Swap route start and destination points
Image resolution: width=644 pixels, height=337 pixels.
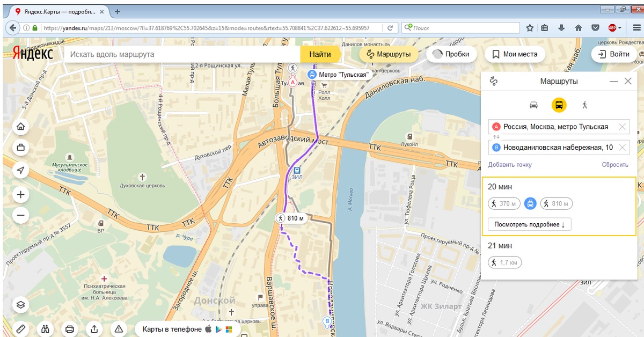496,137
